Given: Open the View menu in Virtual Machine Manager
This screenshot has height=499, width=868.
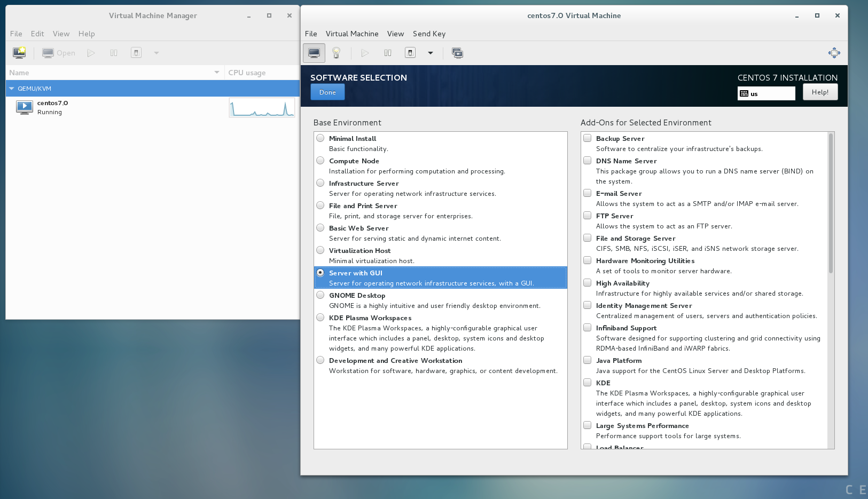Looking at the screenshot, I should pyautogui.click(x=61, y=34).
